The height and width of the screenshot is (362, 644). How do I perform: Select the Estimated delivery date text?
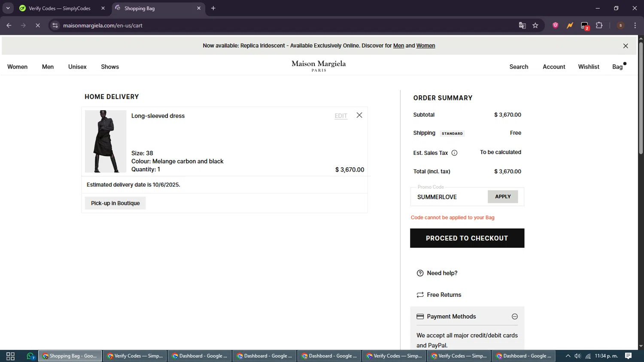[x=134, y=185]
